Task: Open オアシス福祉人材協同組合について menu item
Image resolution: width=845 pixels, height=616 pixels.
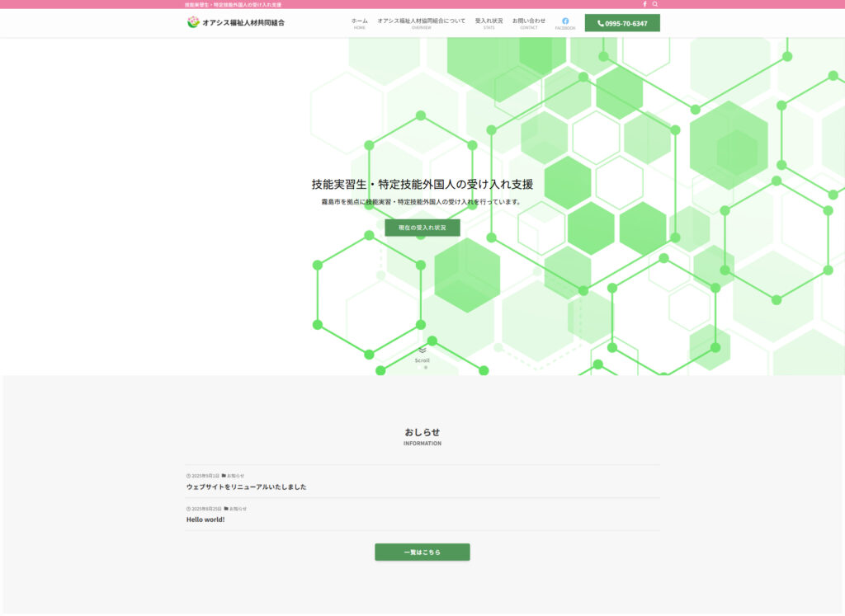Action: (421, 22)
